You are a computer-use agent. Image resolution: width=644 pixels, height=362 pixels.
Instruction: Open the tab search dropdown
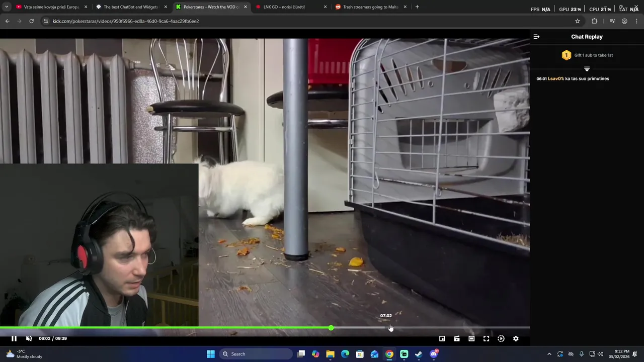tap(6, 7)
